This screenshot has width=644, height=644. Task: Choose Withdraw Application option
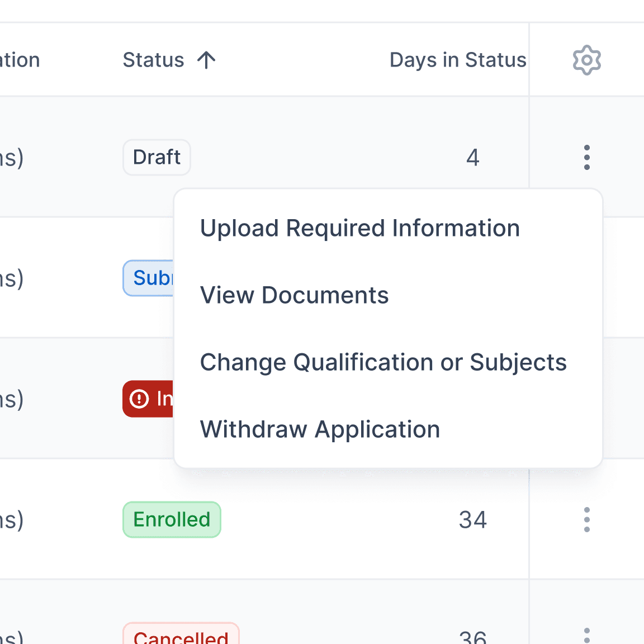click(x=320, y=429)
